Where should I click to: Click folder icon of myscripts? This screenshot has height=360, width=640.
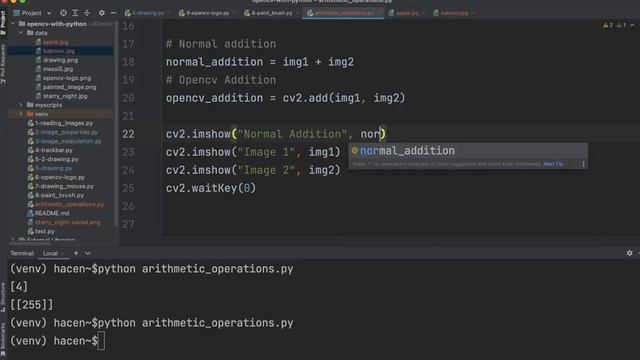coord(30,105)
